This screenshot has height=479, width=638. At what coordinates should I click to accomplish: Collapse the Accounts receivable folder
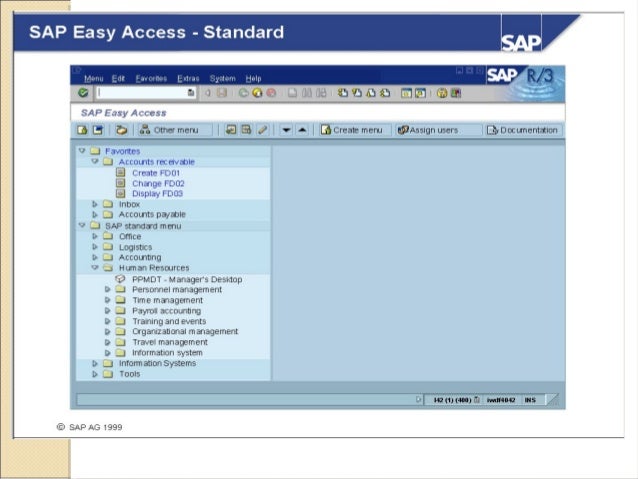pos(95,162)
